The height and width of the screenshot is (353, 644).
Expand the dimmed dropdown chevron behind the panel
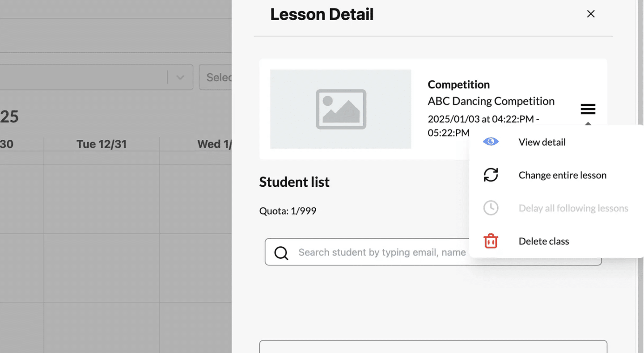[180, 77]
